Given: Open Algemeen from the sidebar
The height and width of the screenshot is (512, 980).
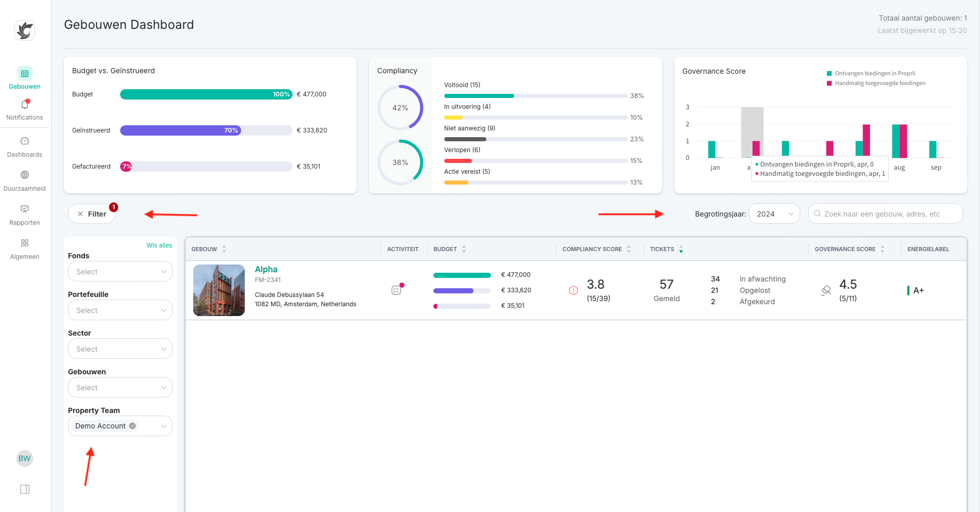Looking at the screenshot, I should click(24, 249).
